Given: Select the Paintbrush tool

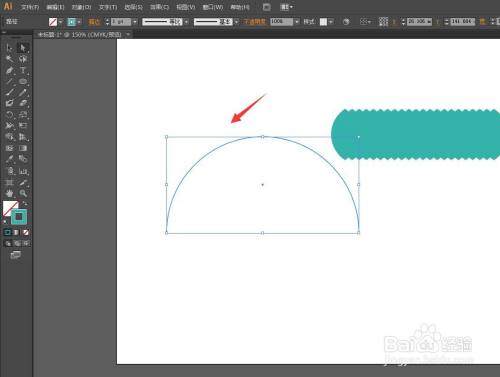Looking at the screenshot, I should pos(9,92).
